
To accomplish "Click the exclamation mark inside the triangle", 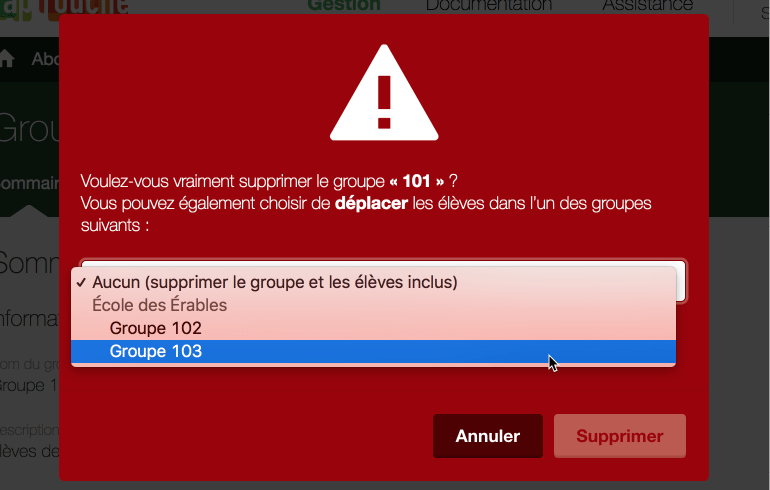I will pyautogui.click(x=384, y=102).
